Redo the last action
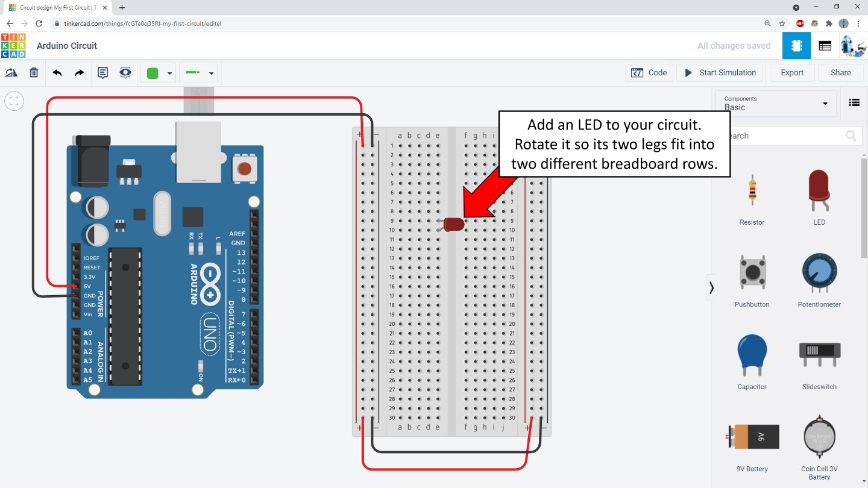The image size is (868, 488). pyautogui.click(x=78, y=72)
